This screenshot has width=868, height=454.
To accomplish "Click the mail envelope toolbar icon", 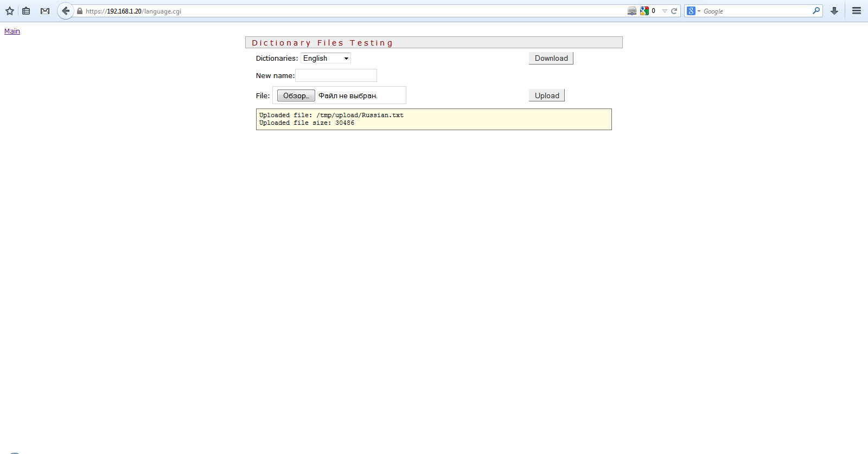I will [x=45, y=11].
